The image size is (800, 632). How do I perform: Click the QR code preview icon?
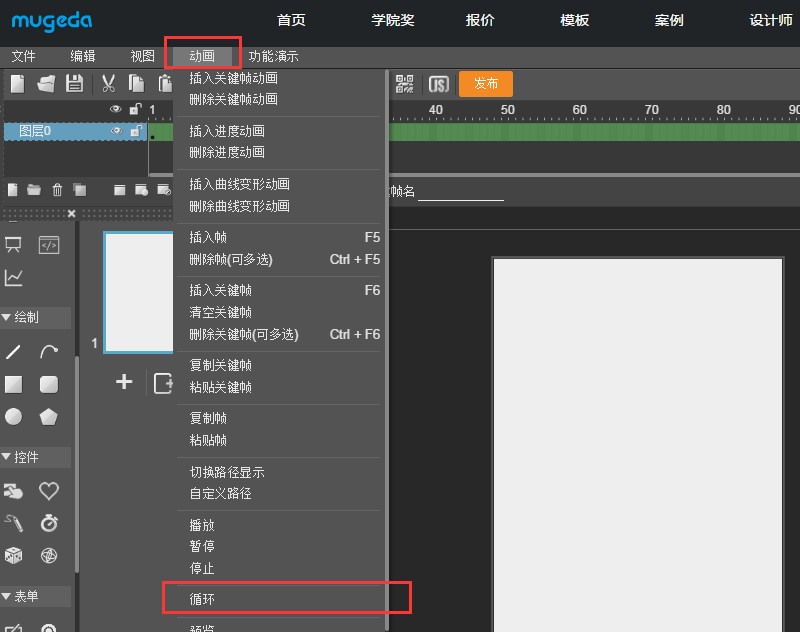point(405,86)
